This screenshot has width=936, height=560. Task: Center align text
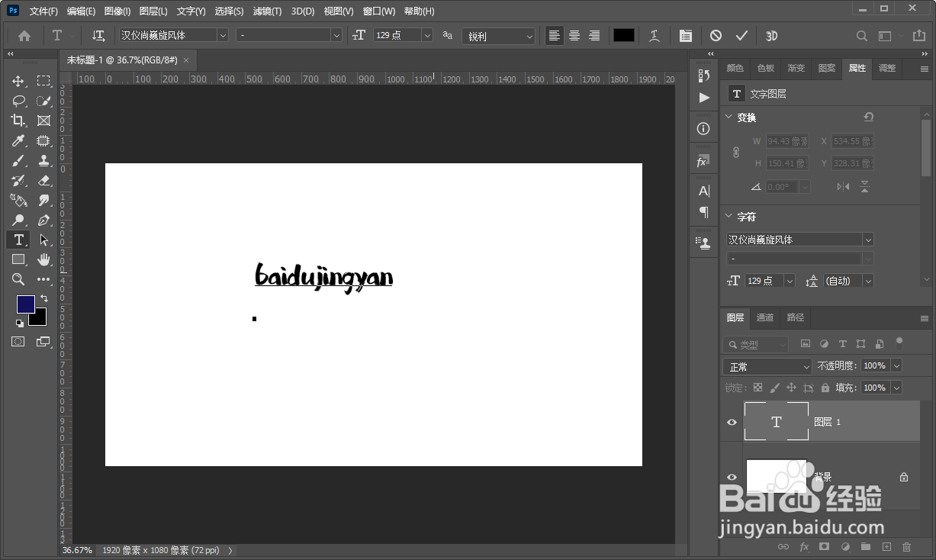click(574, 36)
